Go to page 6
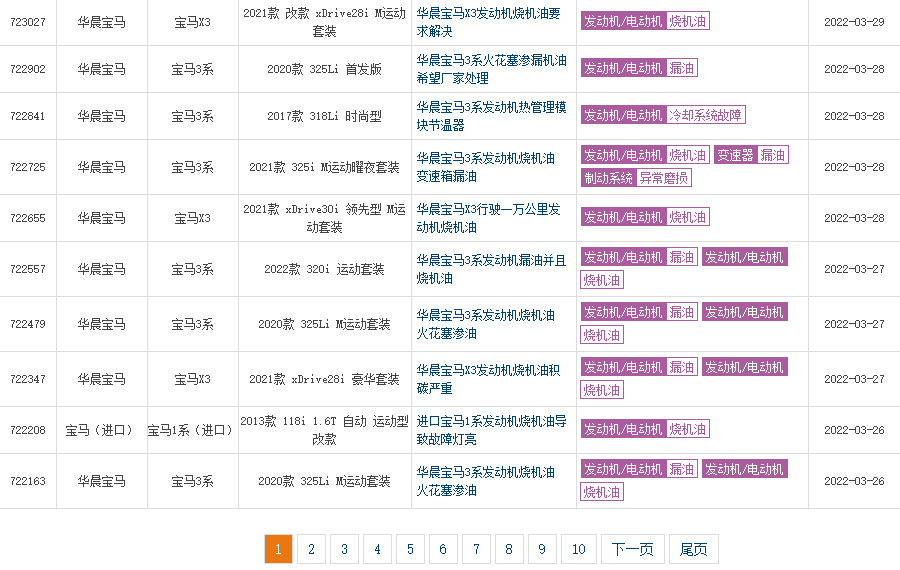Screen dimensions: 900x570 443,549
